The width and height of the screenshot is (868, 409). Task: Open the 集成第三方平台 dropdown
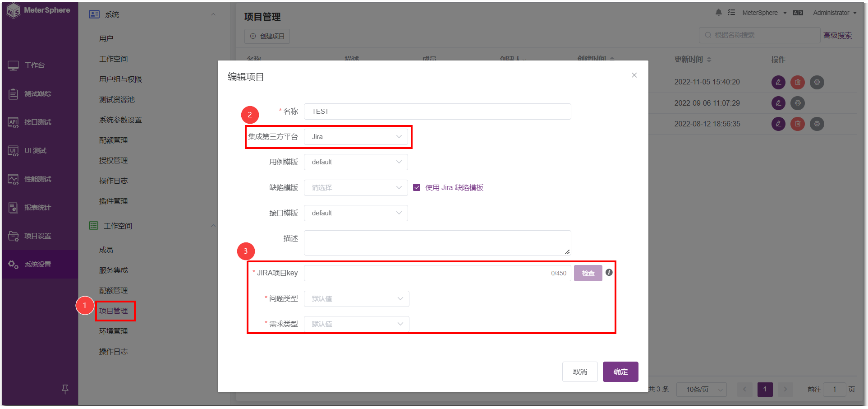tap(356, 136)
